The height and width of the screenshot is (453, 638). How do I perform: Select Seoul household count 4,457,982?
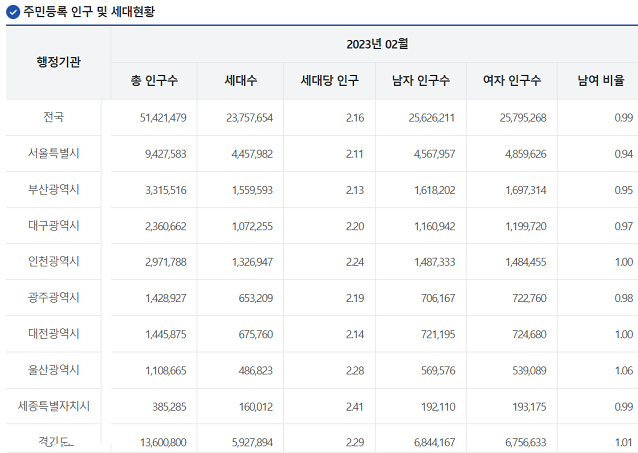(252, 154)
